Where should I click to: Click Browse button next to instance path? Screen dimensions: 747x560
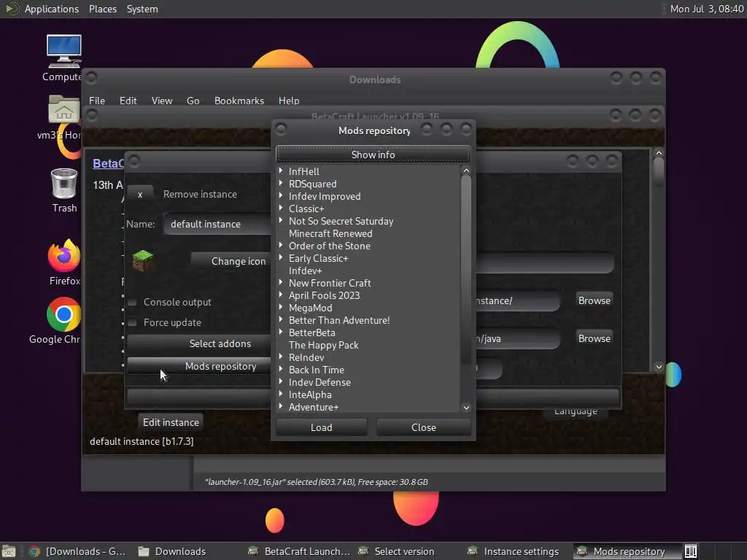[594, 300]
